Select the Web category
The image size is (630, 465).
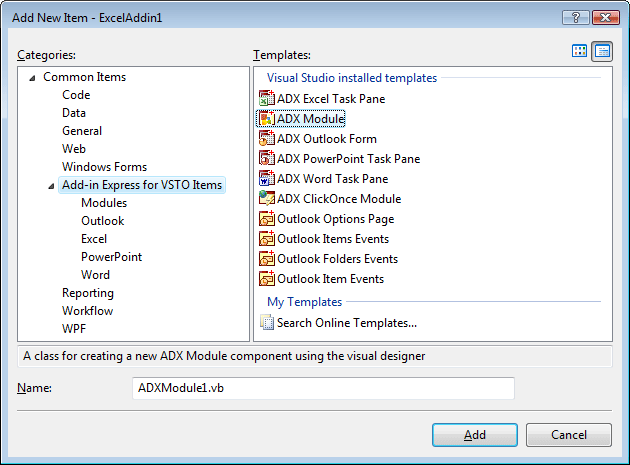(74, 149)
